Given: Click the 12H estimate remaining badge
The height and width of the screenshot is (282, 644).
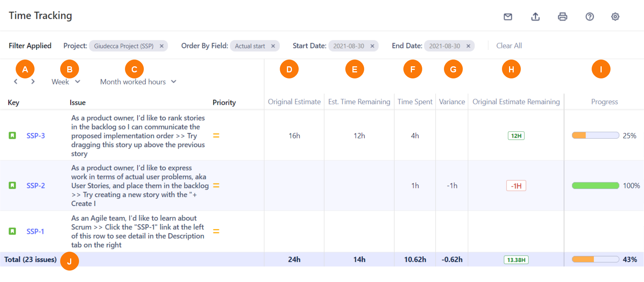Looking at the screenshot, I should coord(516,136).
